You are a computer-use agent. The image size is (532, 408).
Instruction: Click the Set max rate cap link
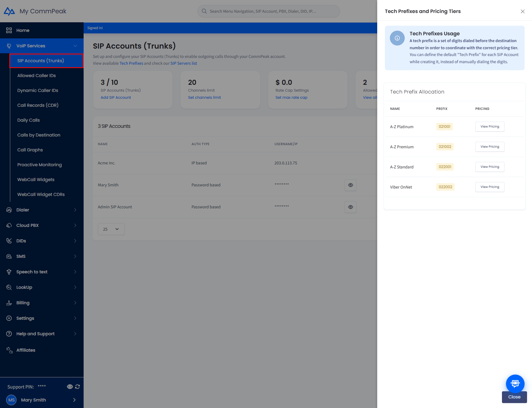tap(291, 98)
